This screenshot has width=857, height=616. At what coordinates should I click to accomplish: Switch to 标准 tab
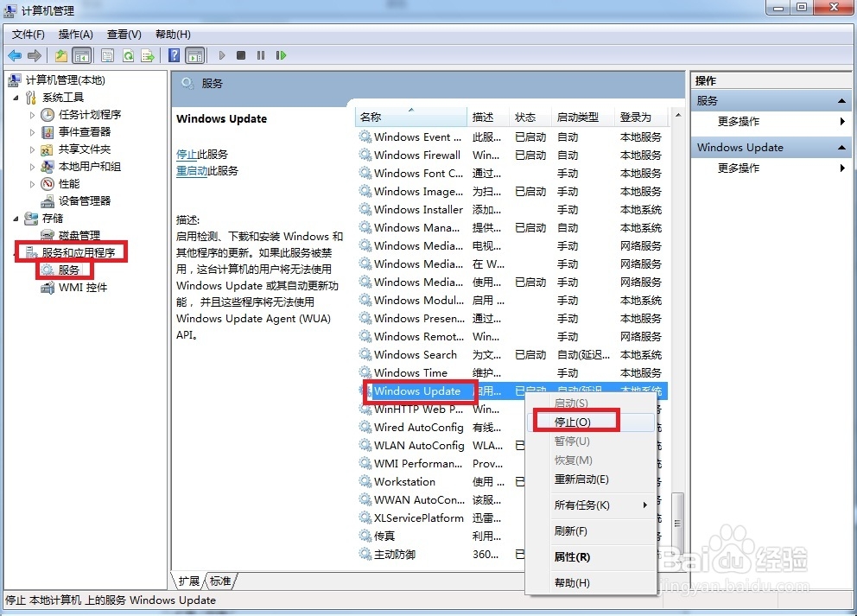[221, 581]
